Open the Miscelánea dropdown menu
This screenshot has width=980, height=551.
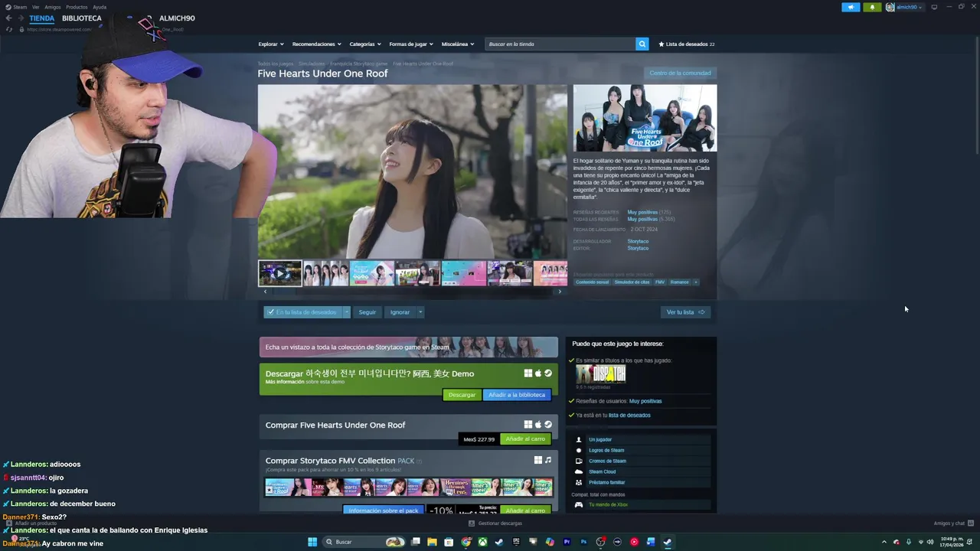pyautogui.click(x=458, y=44)
